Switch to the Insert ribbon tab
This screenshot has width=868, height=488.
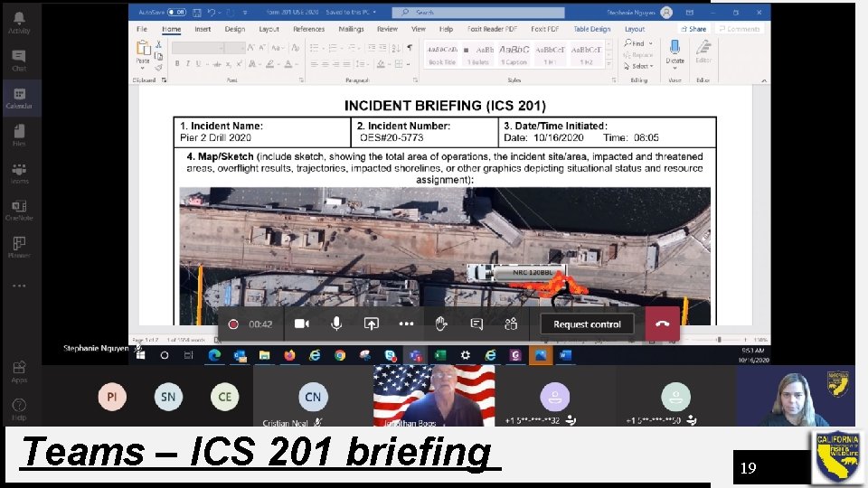click(202, 29)
